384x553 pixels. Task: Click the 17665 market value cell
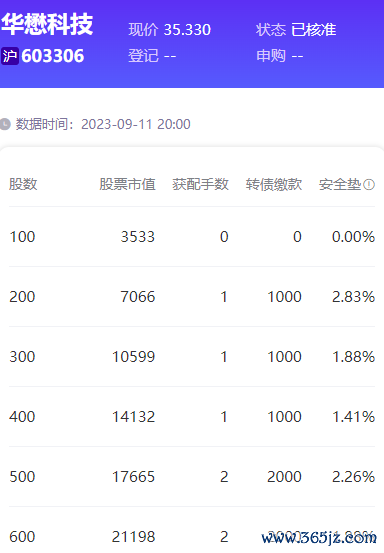coord(134,477)
